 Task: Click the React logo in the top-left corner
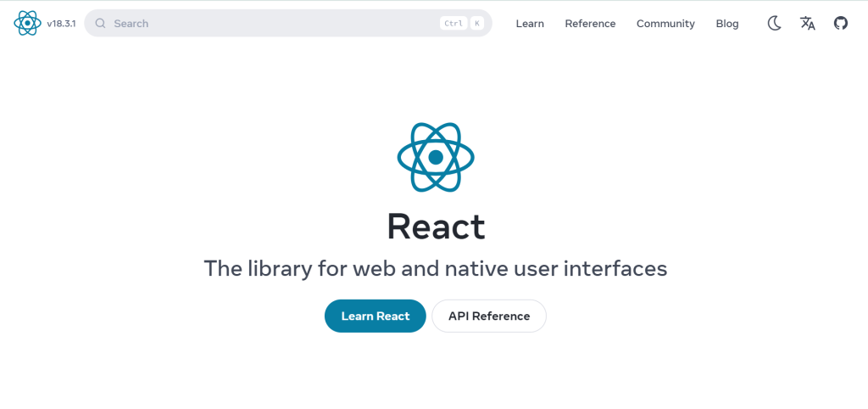27,23
